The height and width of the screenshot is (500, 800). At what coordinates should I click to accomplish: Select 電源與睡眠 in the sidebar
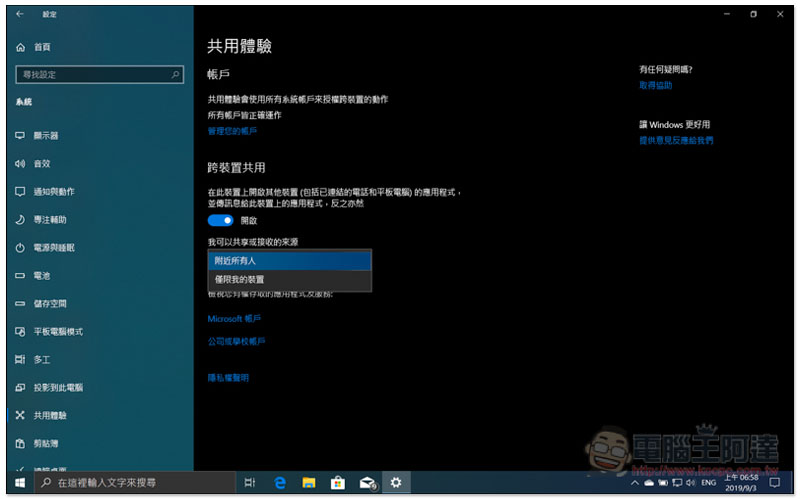[53, 247]
